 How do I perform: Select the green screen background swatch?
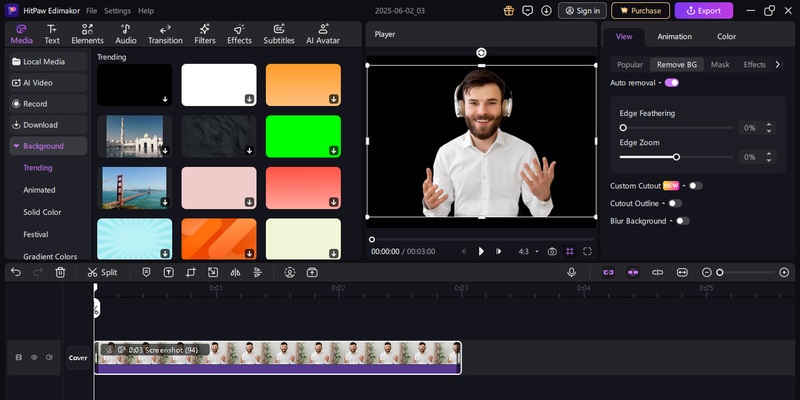tap(303, 136)
